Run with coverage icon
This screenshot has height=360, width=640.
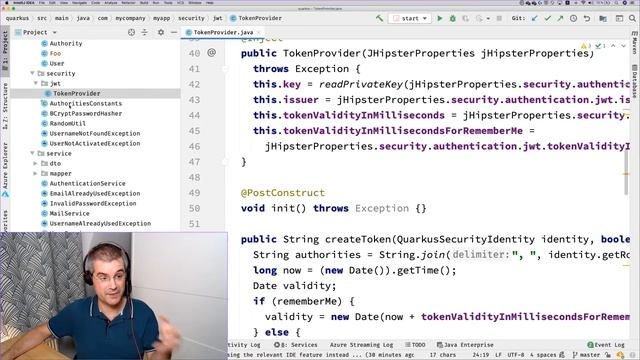click(x=465, y=18)
